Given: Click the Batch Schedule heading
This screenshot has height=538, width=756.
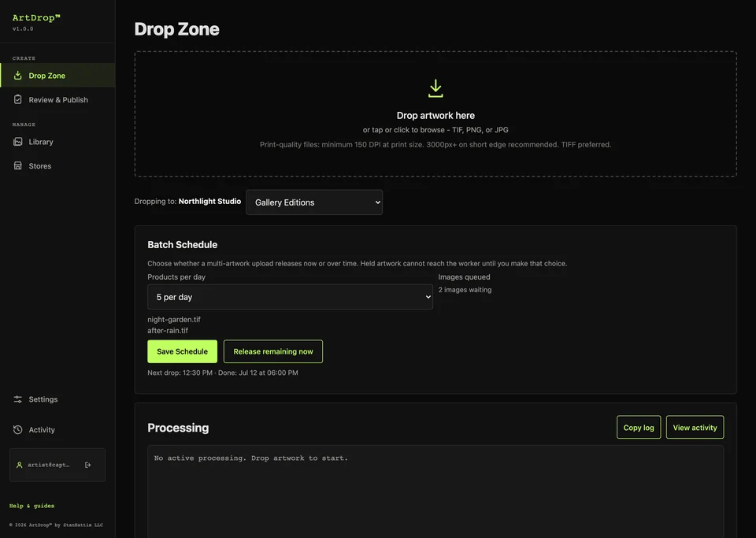Looking at the screenshot, I should pyautogui.click(x=182, y=244).
